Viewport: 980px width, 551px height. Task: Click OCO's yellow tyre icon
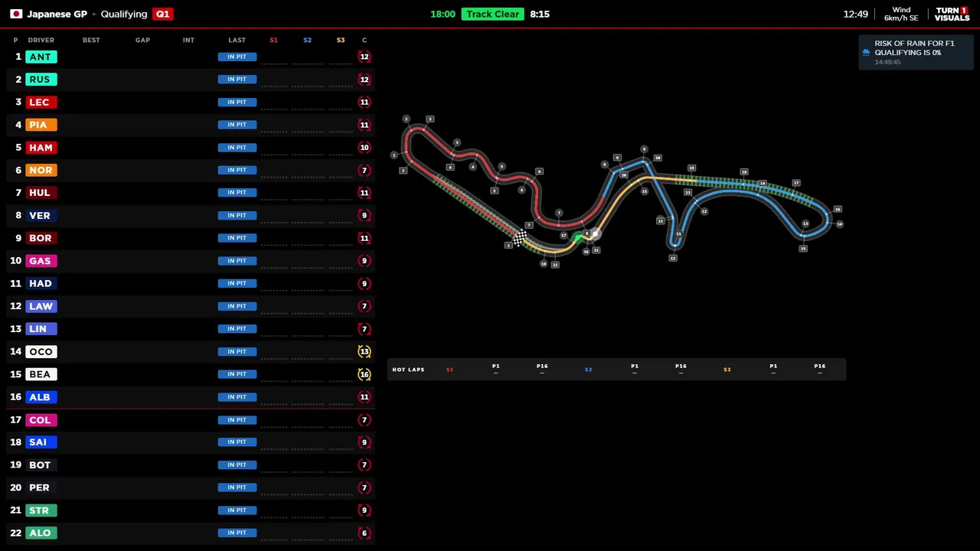pyautogui.click(x=364, y=351)
